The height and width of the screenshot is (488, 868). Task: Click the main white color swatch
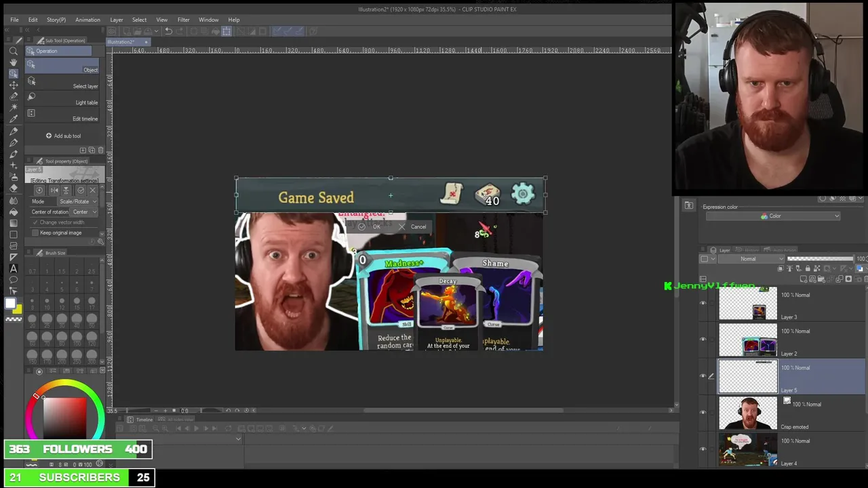pyautogui.click(x=10, y=304)
